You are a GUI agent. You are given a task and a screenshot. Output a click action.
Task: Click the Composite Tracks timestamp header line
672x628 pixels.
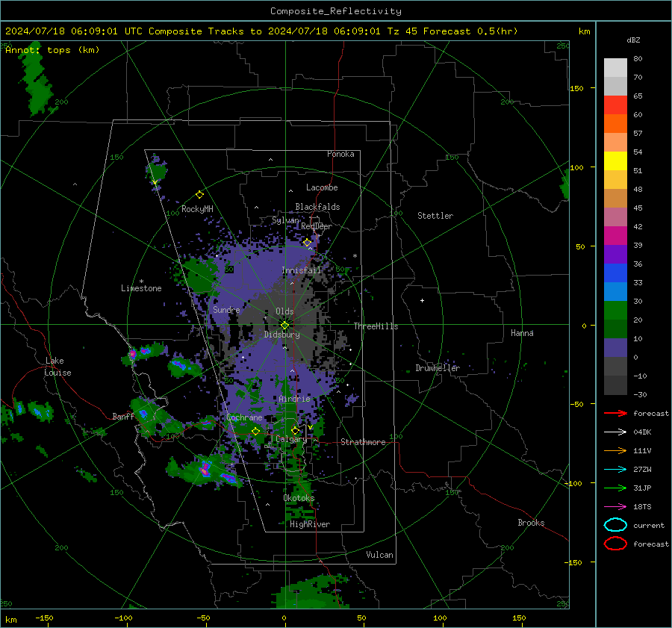(x=261, y=31)
